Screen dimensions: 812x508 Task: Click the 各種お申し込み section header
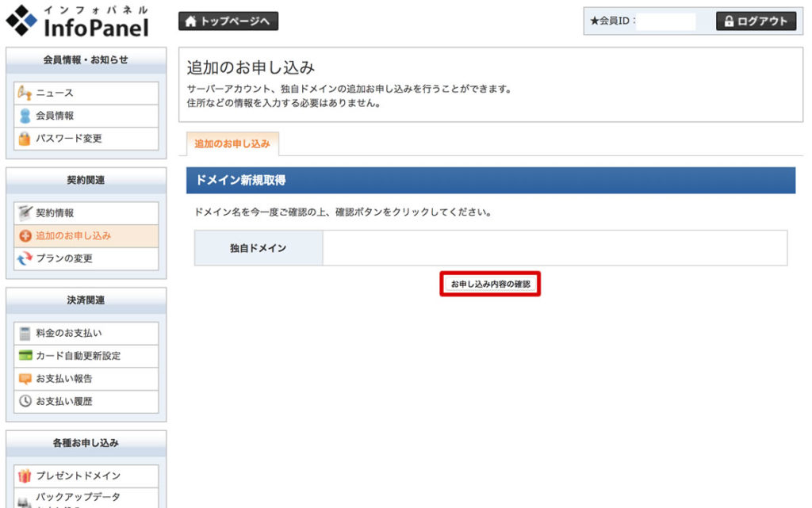86,443
